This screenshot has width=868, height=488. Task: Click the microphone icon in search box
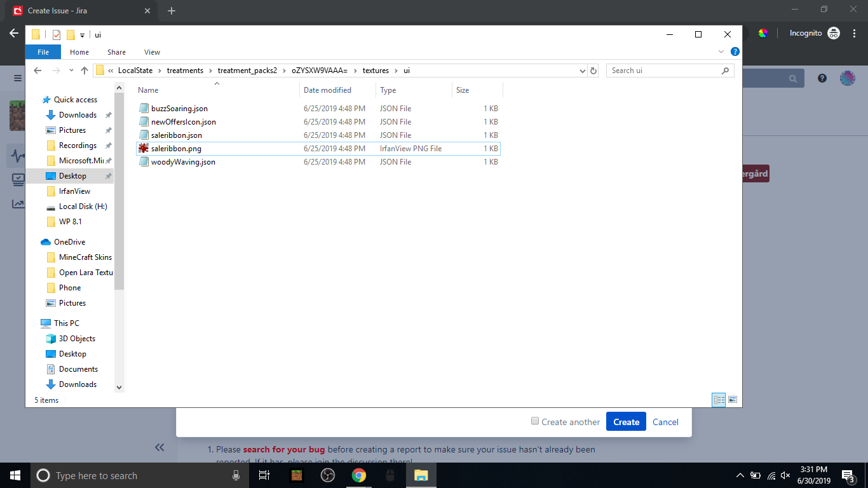(x=236, y=475)
